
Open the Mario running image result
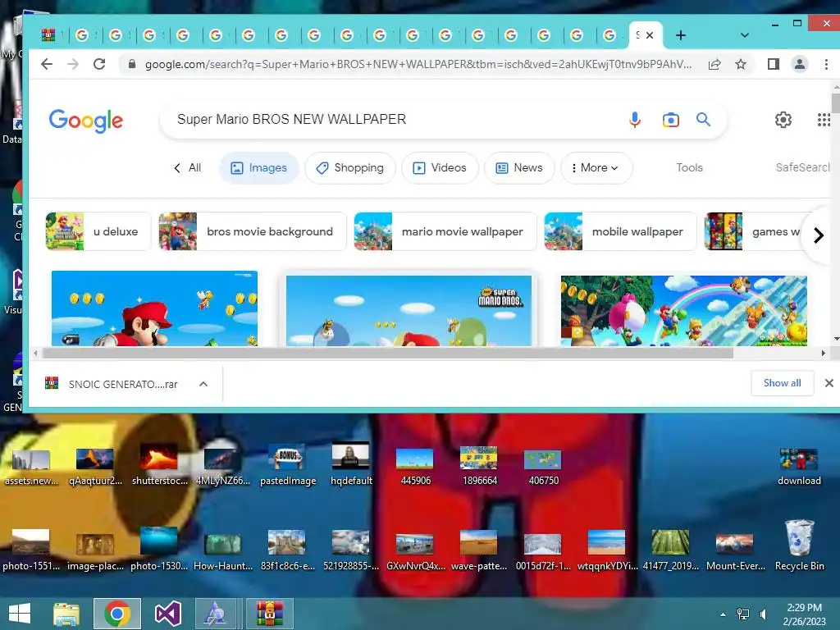point(154,308)
